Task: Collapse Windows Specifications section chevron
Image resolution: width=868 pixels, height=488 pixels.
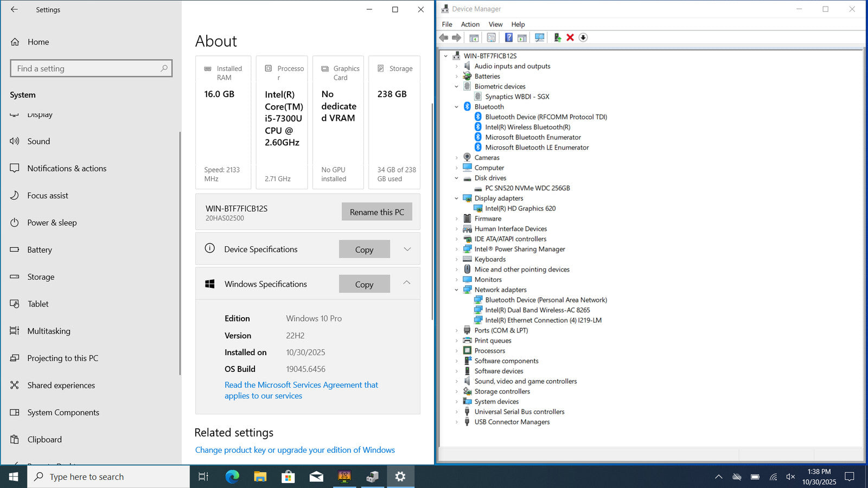Action: click(407, 283)
